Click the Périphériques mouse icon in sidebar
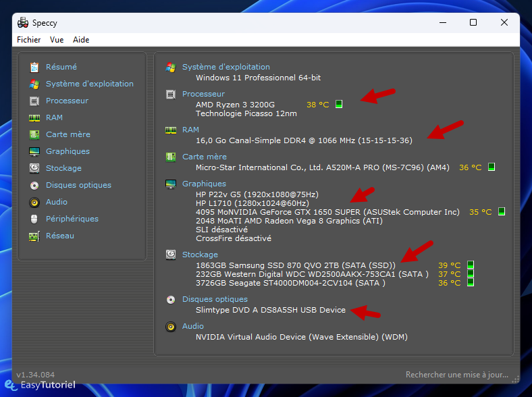 tap(34, 219)
